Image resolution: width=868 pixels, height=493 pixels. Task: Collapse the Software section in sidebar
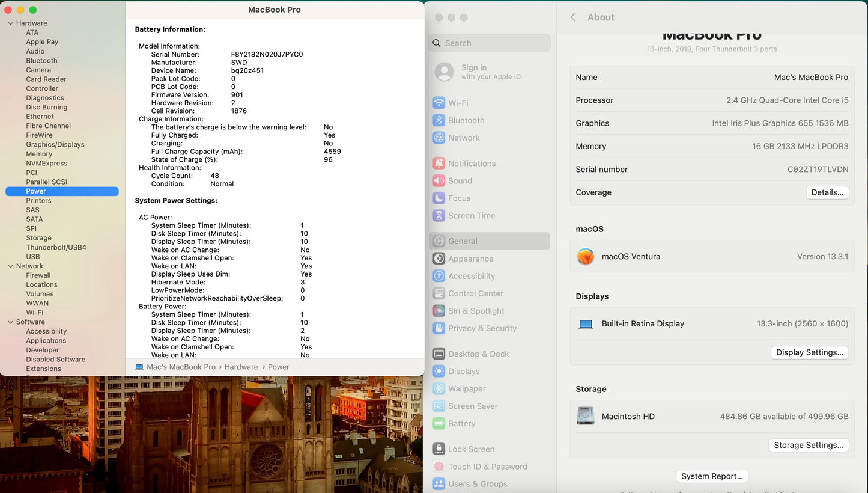point(10,322)
